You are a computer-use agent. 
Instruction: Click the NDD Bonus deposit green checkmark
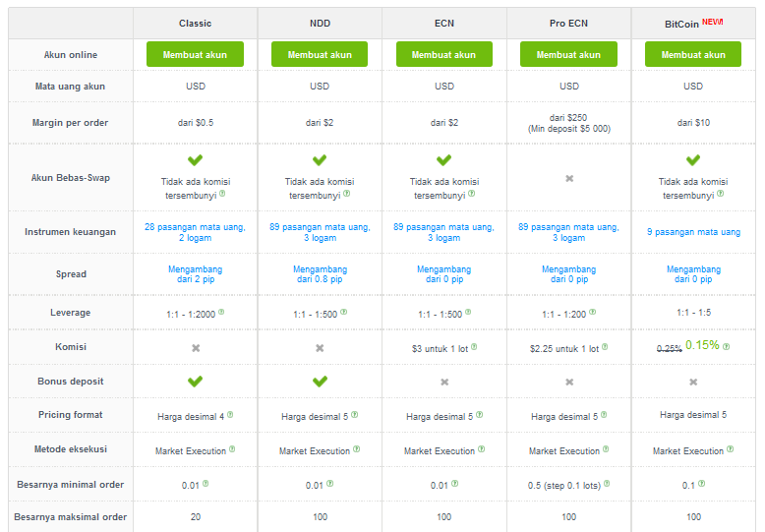(x=320, y=382)
